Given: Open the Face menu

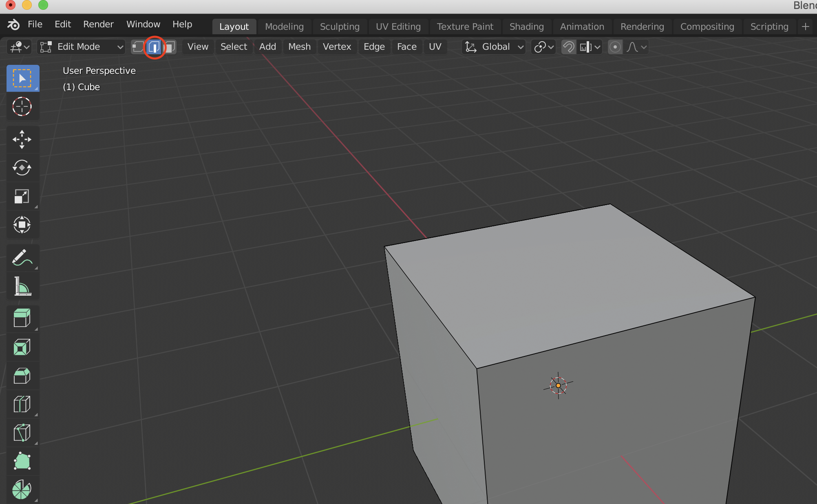Looking at the screenshot, I should tap(406, 47).
